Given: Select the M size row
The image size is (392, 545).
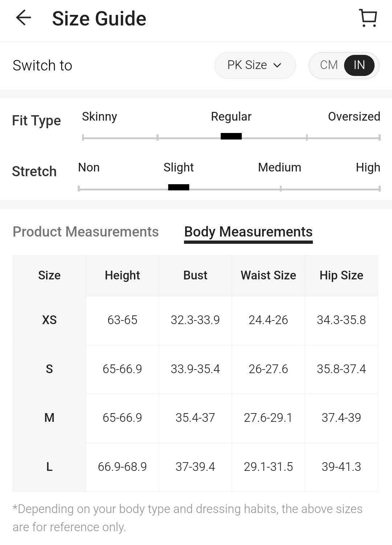Looking at the screenshot, I should click(x=49, y=418).
